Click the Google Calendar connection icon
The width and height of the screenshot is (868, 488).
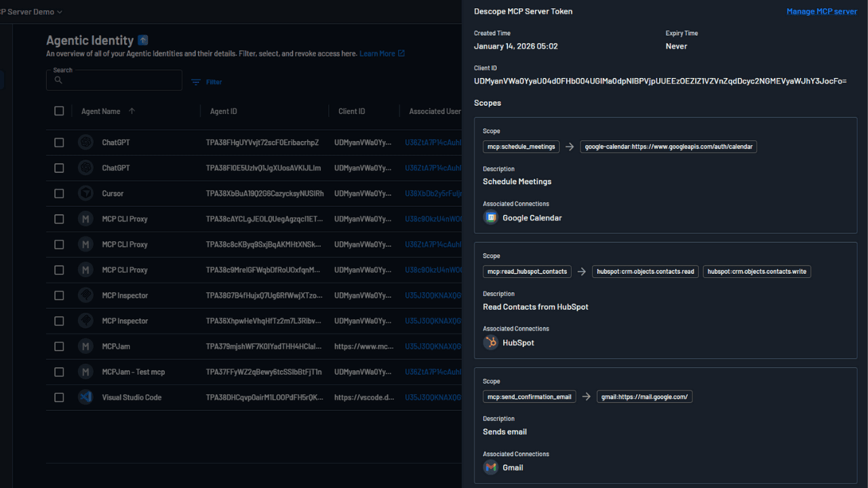[x=490, y=217]
